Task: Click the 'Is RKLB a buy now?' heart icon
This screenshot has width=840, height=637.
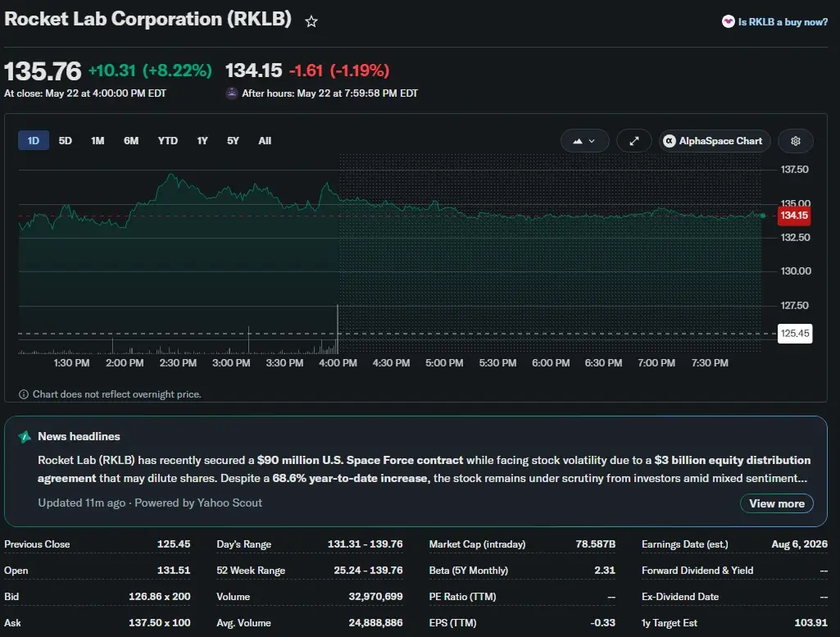Action: coord(728,21)
